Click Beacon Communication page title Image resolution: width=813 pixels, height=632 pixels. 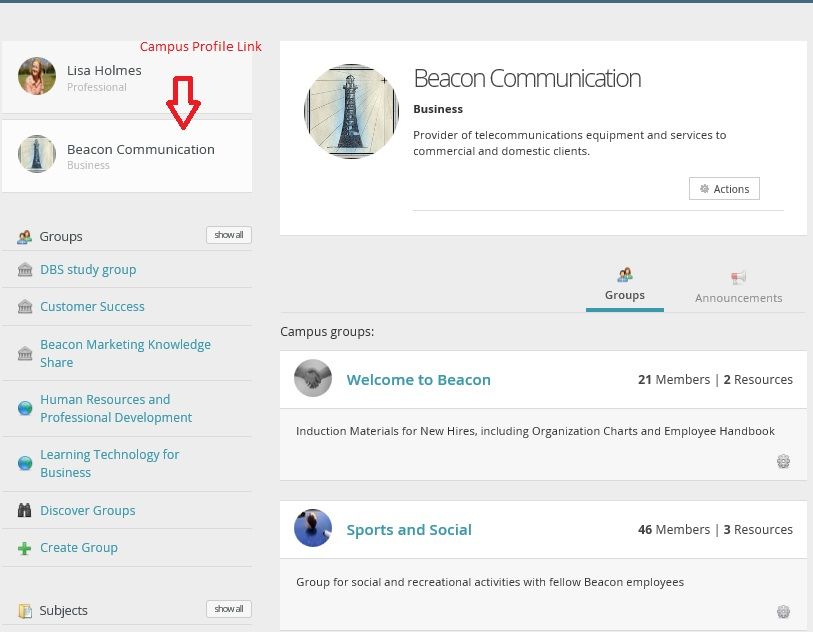point(527,78)
